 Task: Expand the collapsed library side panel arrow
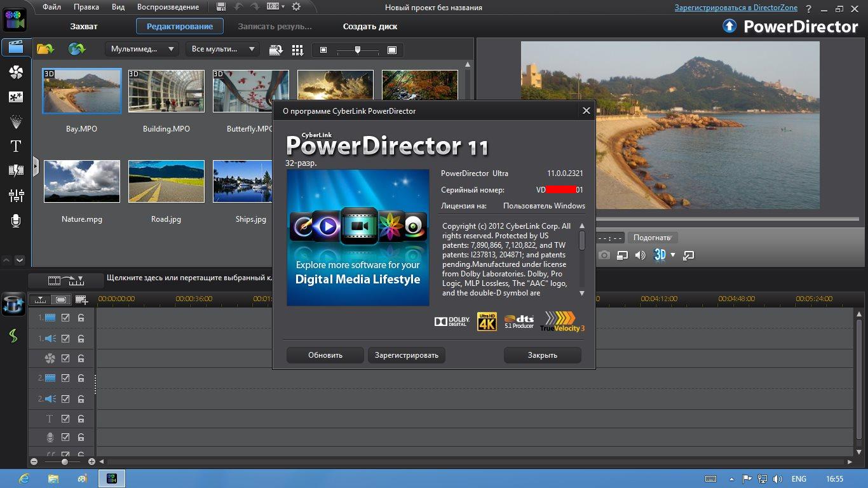point(36,167)
